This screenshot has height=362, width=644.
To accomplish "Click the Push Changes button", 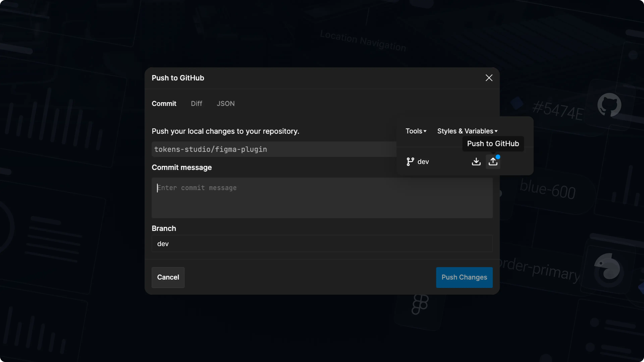I will 464,277.
